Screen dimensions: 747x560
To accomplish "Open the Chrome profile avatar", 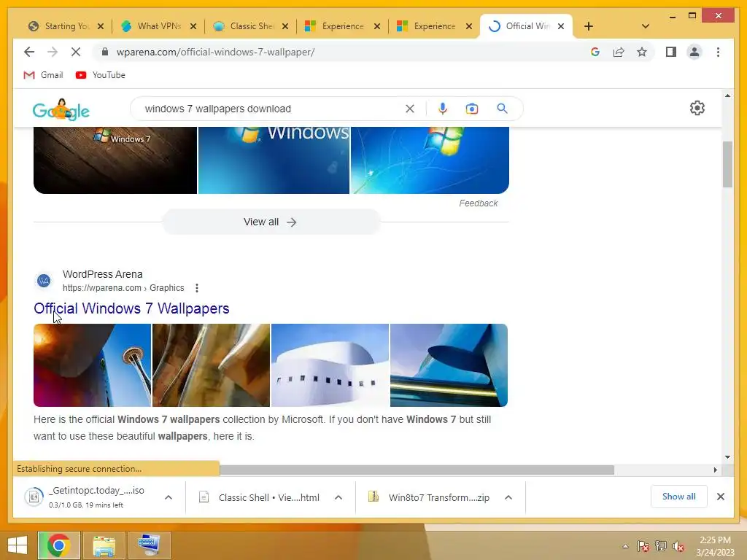I will pyautogui.click(x=694, y=52).
